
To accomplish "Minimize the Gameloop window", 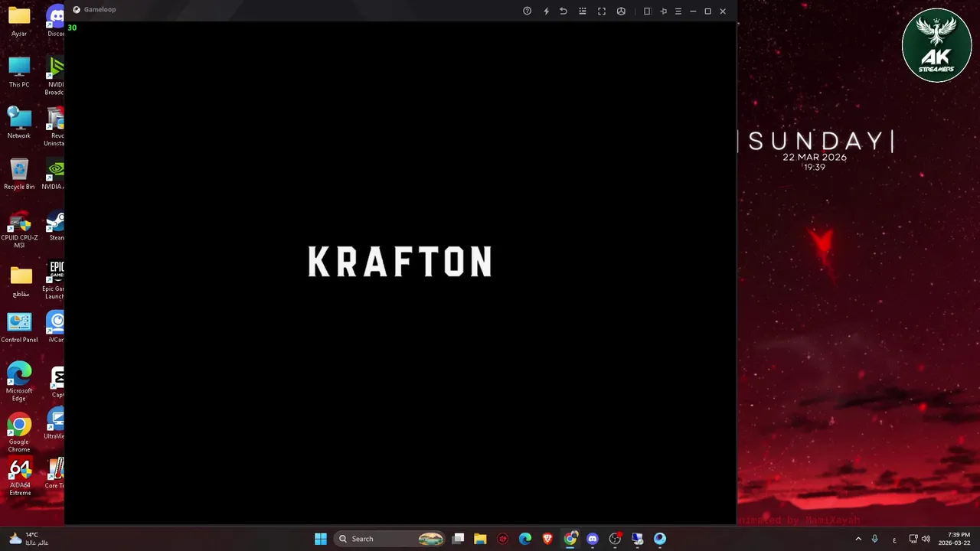I will point(693,11).
